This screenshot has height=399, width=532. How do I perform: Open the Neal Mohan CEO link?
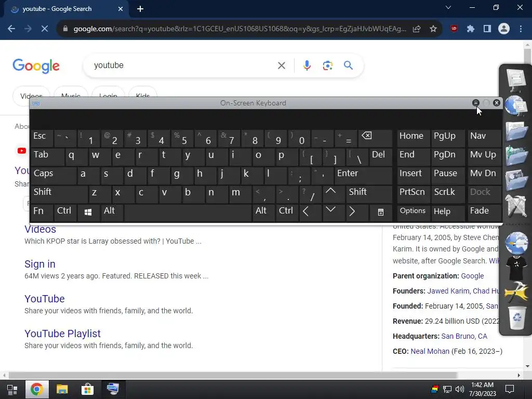(430, 351)
